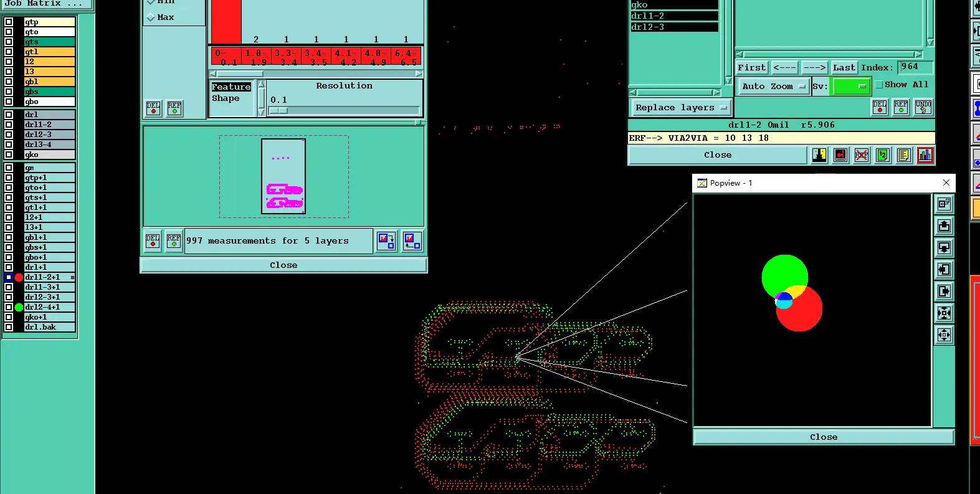The height and width of the screenshot is (494, 980).
Task: Select drl1-2 in results layer list
Action: point(674,16)
